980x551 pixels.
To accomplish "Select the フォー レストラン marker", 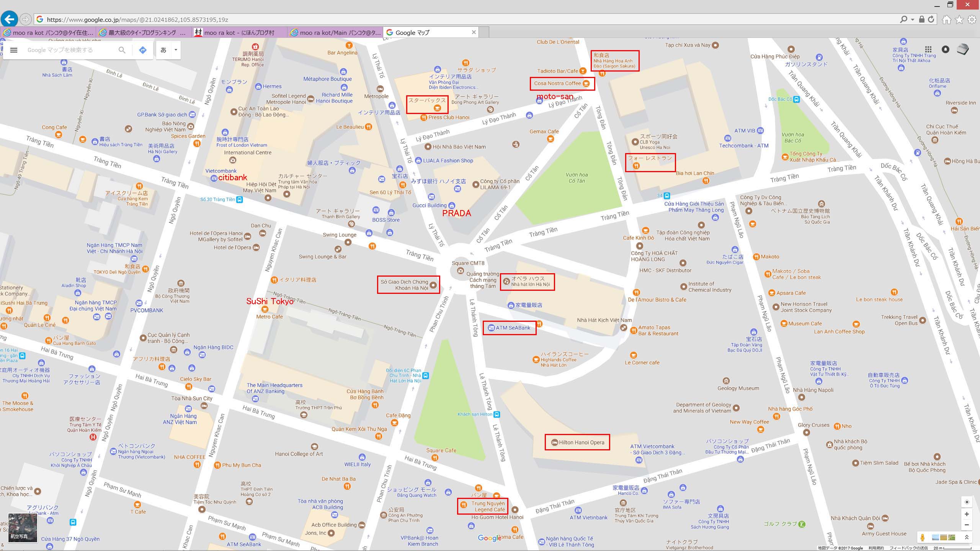I will [x=636, y=166].
